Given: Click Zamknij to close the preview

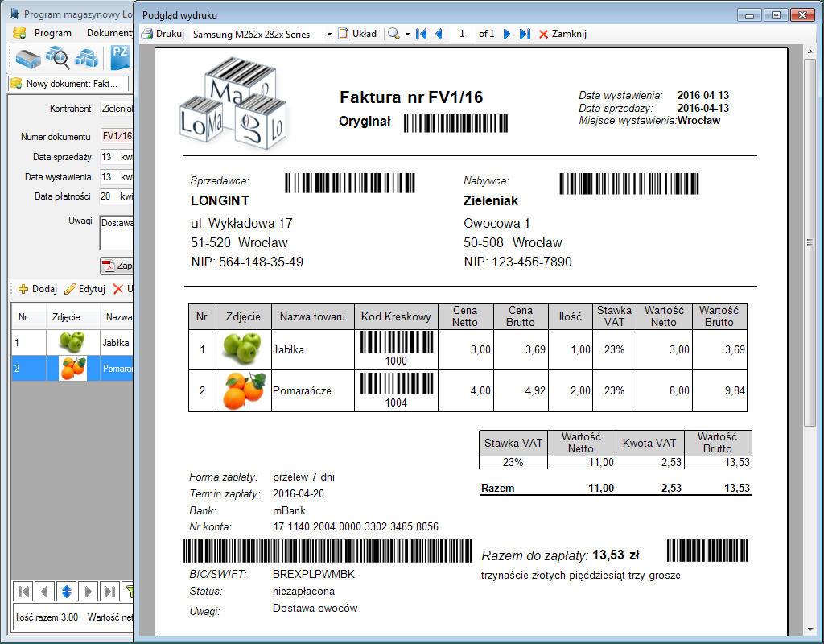Looking at the screenshot, I should point(562,34).
